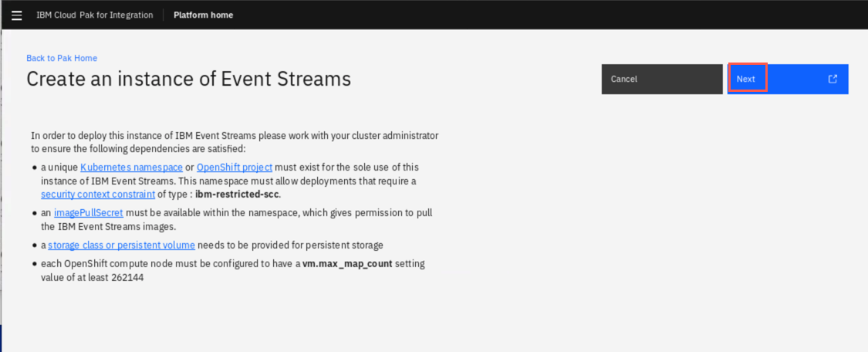Screen dimensions: 868x352
Task: Click the bold vm.max_map_count text
Action: pos(347,263)
